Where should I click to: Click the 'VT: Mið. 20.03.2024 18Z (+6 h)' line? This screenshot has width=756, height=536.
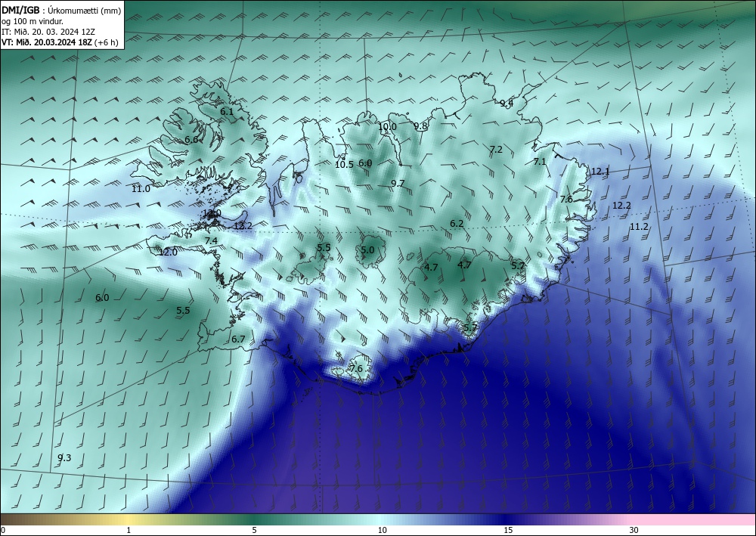[x=60, y=42]
